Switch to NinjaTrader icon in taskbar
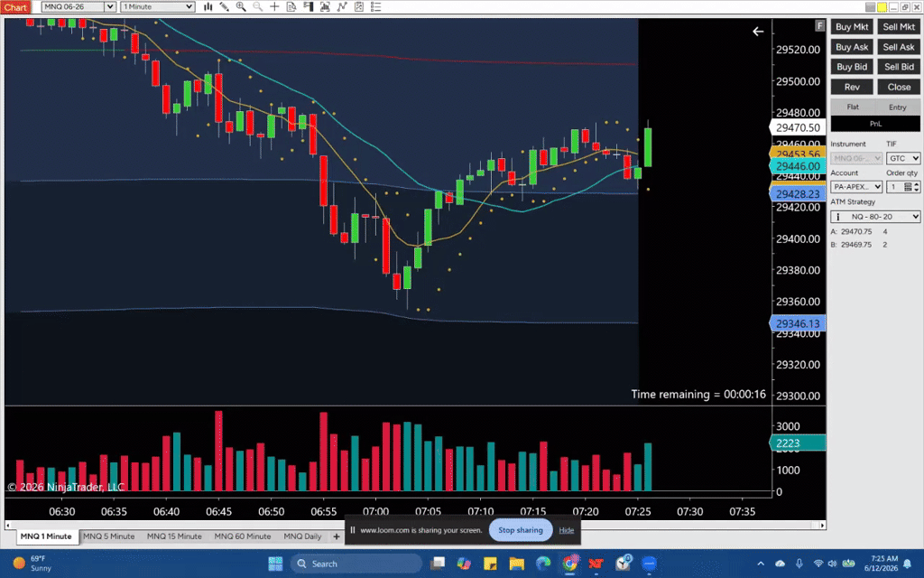 pos(596,564)
